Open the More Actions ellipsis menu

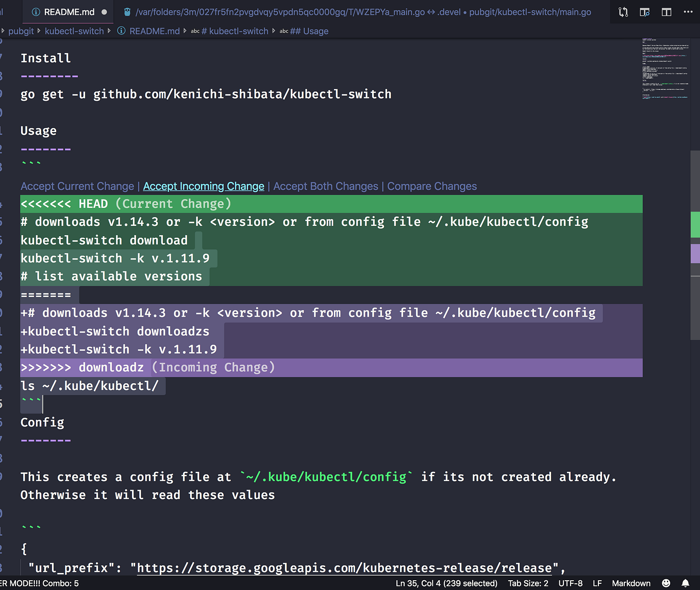[688, 11]
